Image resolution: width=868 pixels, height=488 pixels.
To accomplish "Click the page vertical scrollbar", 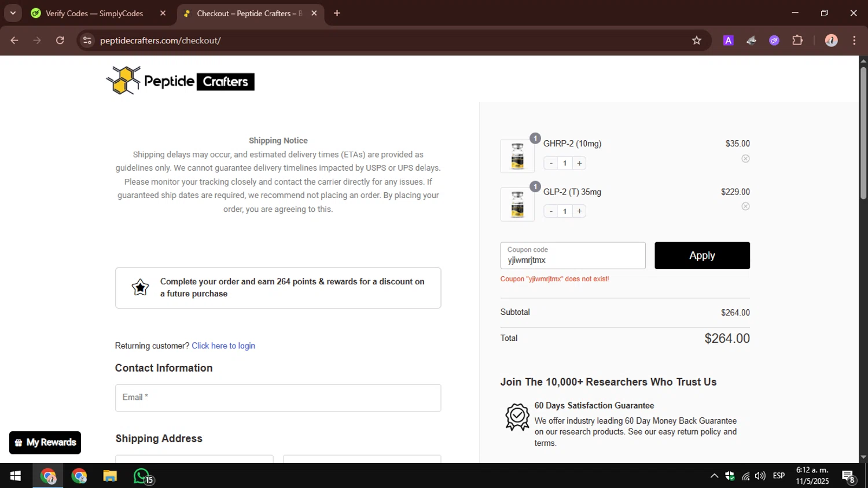I will tap(863, 133).
